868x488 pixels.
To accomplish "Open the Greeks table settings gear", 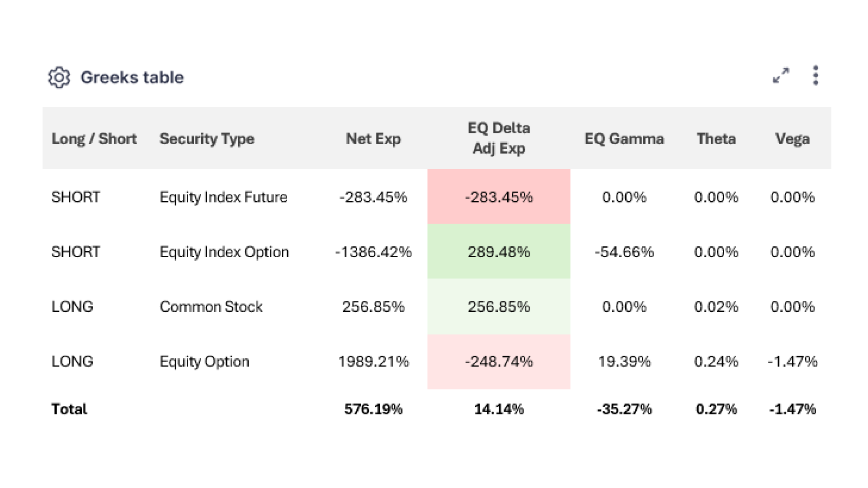I will pyautogui.click(x=59, y=77).
